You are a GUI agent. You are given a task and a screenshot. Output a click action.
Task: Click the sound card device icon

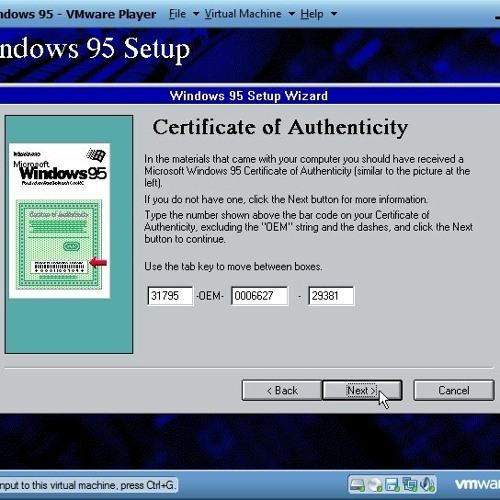tap(427, 485)
